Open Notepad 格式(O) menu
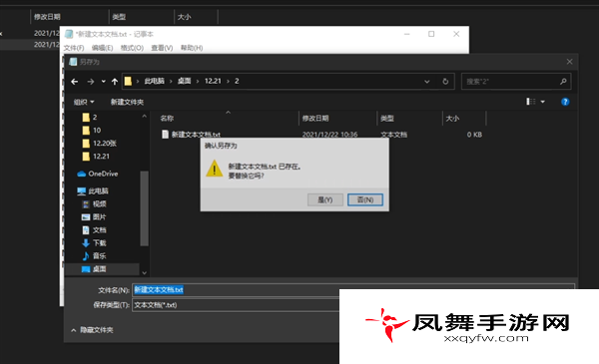 tap(132, 48)
